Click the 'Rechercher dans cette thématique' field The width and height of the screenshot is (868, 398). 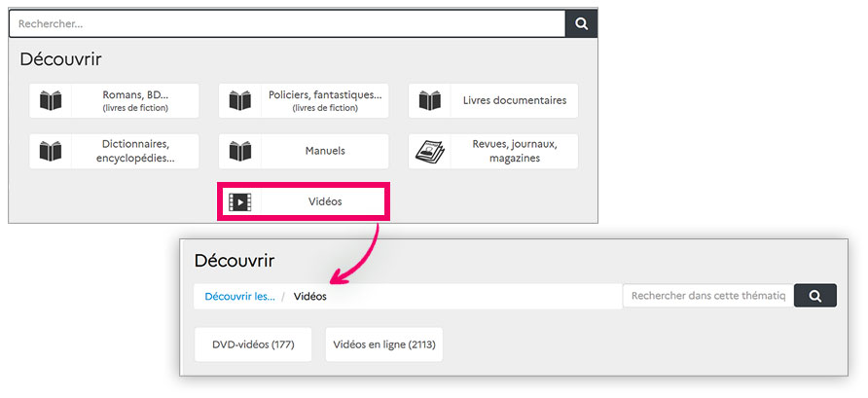point(707,296)
